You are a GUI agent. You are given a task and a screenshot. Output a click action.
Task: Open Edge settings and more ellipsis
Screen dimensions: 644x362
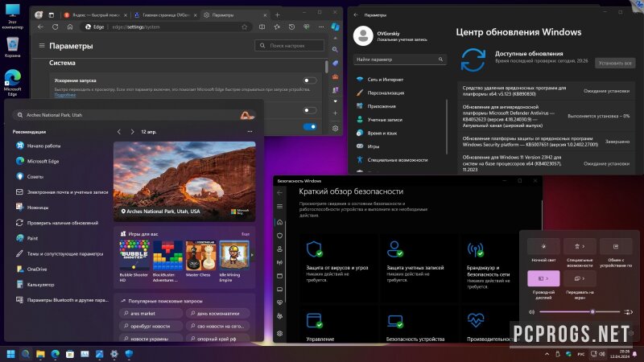click(321, 27)
